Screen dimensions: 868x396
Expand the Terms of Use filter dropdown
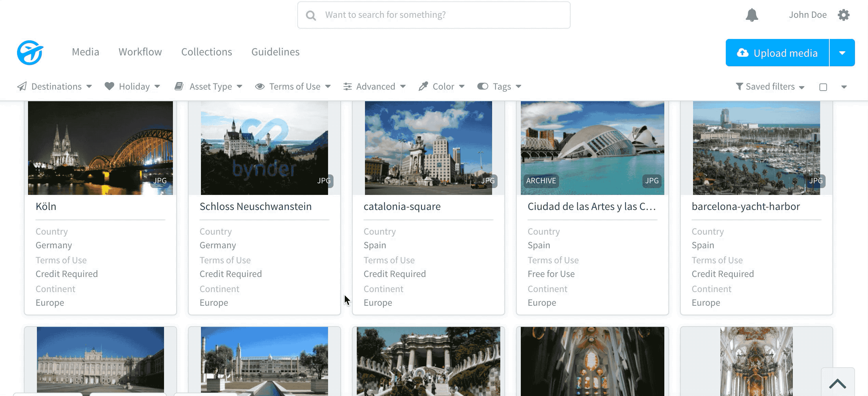[328, 87]
